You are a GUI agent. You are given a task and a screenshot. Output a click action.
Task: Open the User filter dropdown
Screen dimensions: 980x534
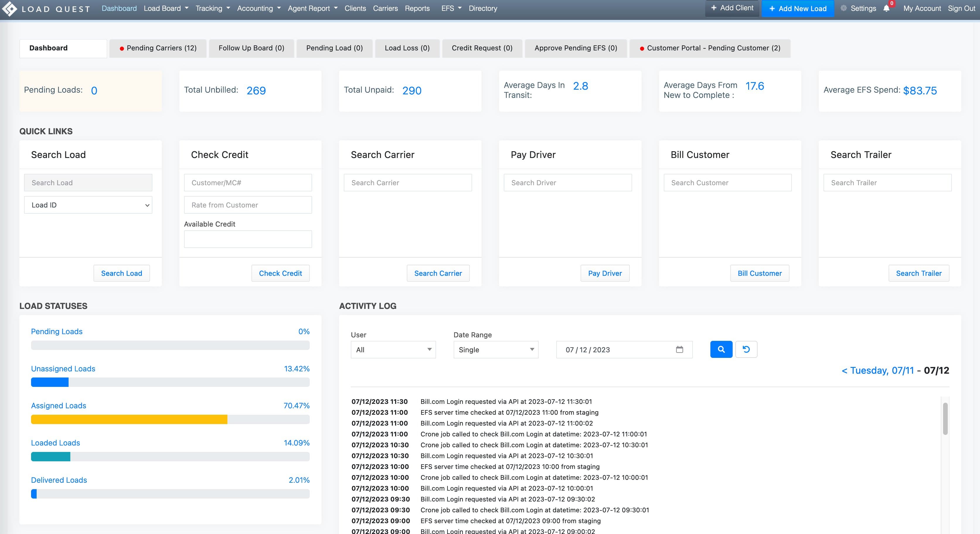(x=393, y=350)
